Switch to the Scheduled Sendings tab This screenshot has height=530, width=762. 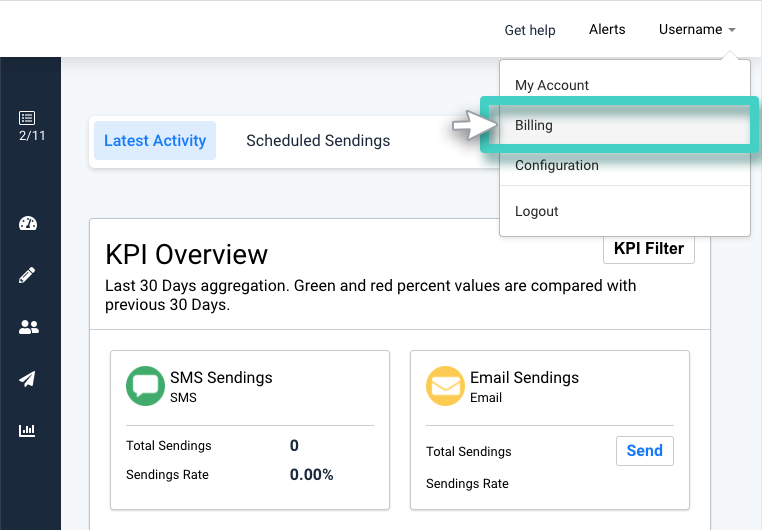click(318, 140)
